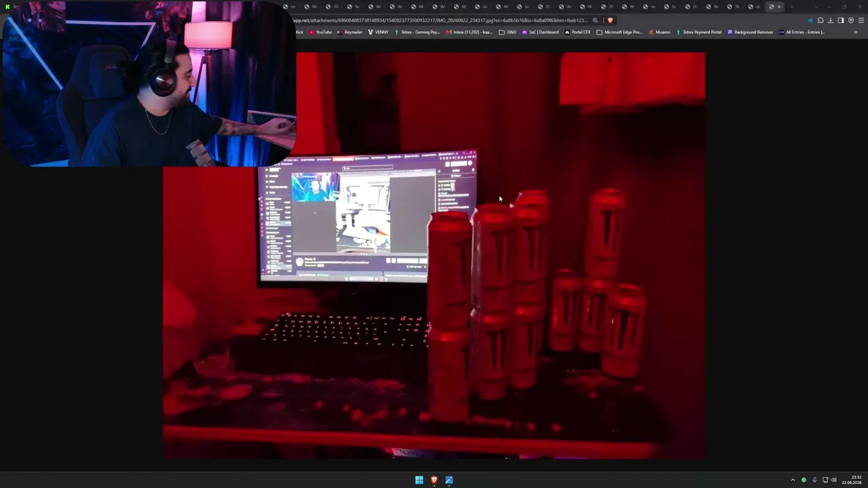
Task: Open the Tebex - Gaming Pay bookmark
Action: (x=417, y=32)
